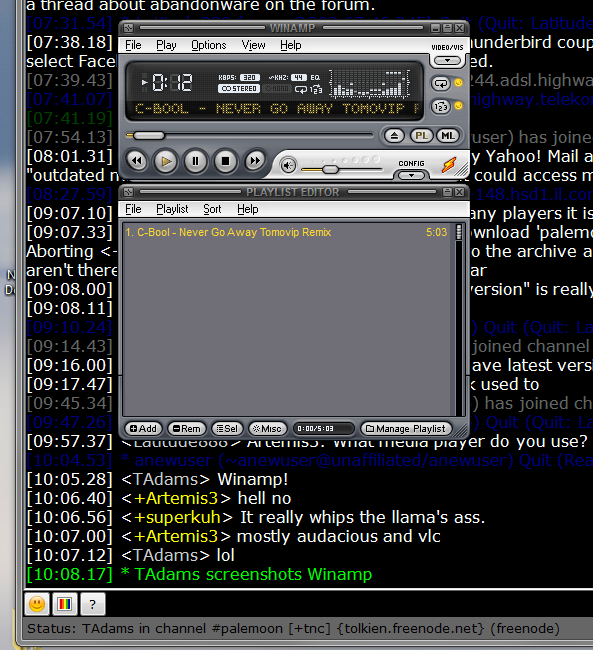Open the Playlist menu in Playlist Editor
The height and width of the screenshot is (650, 593).
pyautogui.click(x=172, y=209)
